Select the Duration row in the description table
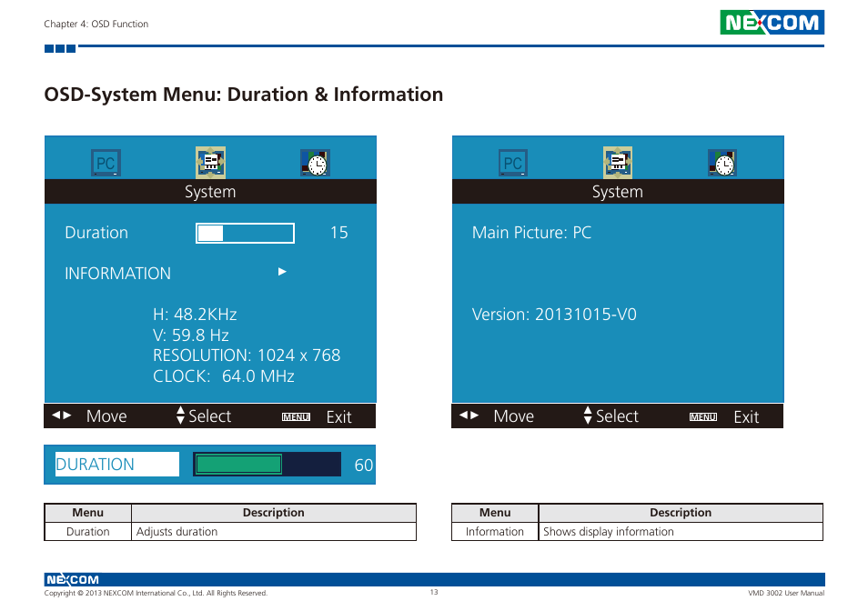This screenshot has height=611, width=868. pos(87,531)
